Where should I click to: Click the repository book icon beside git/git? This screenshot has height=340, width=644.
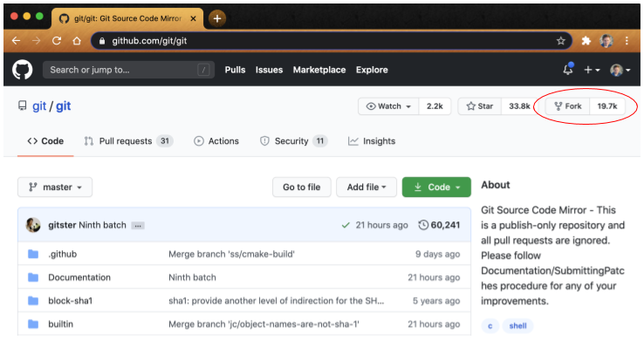click(x=22, y=105)
